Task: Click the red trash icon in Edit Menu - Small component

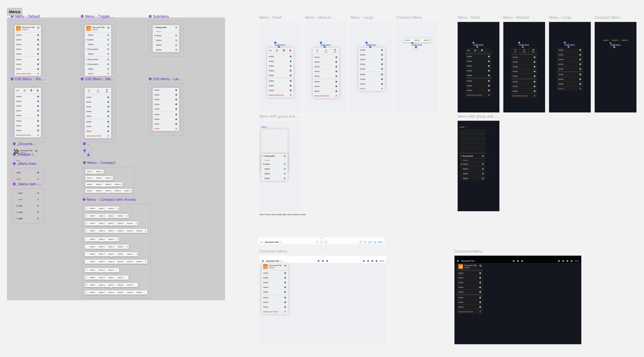Action: (x=38, y=90)
